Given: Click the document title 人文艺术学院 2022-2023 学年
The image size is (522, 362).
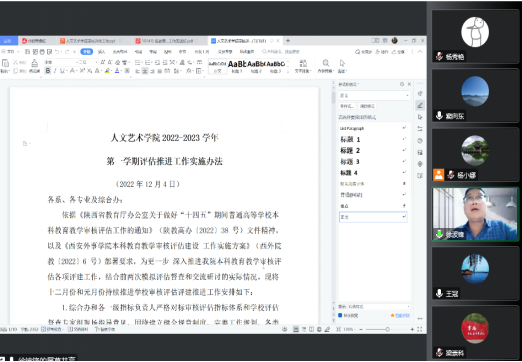Looking at the screenshot, I should point(164,138).
